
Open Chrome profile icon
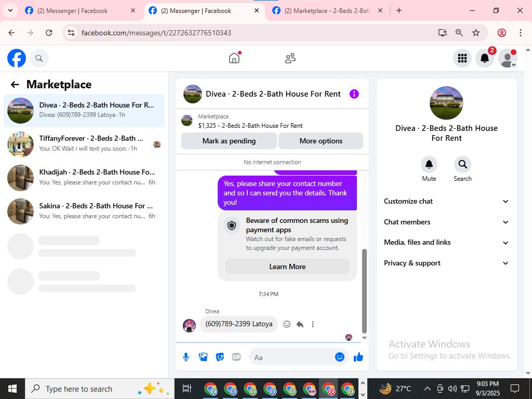coord(502,33)
